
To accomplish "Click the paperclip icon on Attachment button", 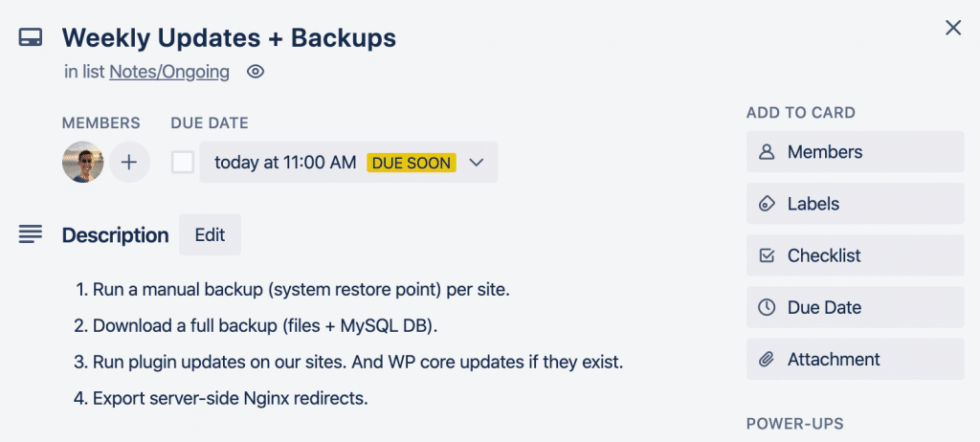I will pyautogui.click(x=766, y=360).
